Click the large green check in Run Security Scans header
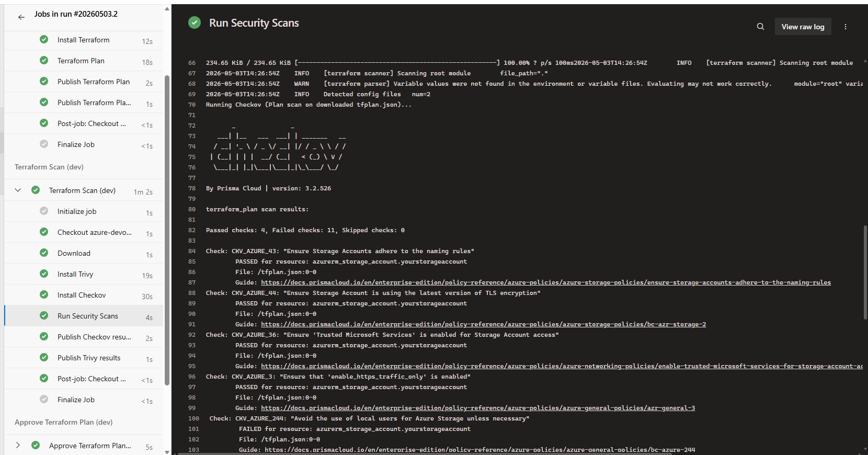Viewport: 868px width, 455px height. point(195,22)
